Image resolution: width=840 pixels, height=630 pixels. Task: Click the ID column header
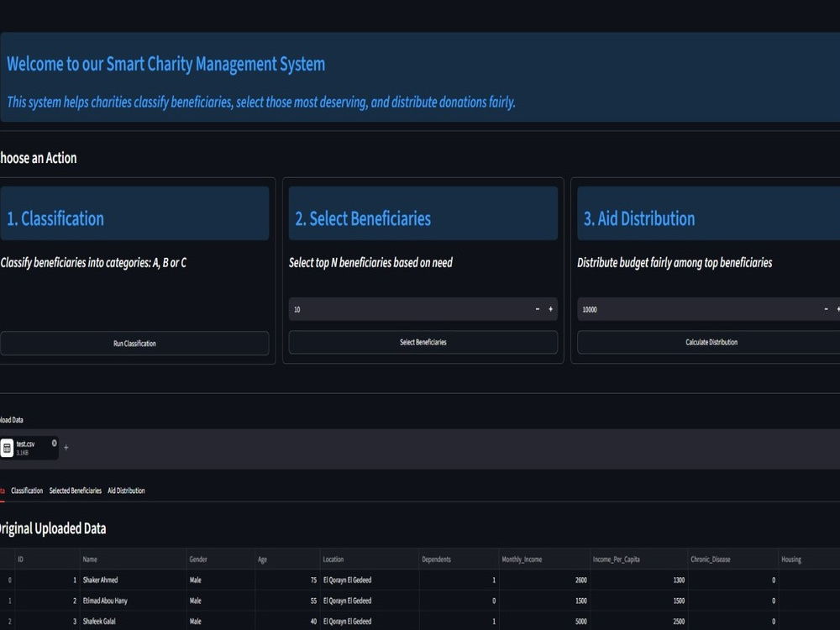[x=47, y=559]
